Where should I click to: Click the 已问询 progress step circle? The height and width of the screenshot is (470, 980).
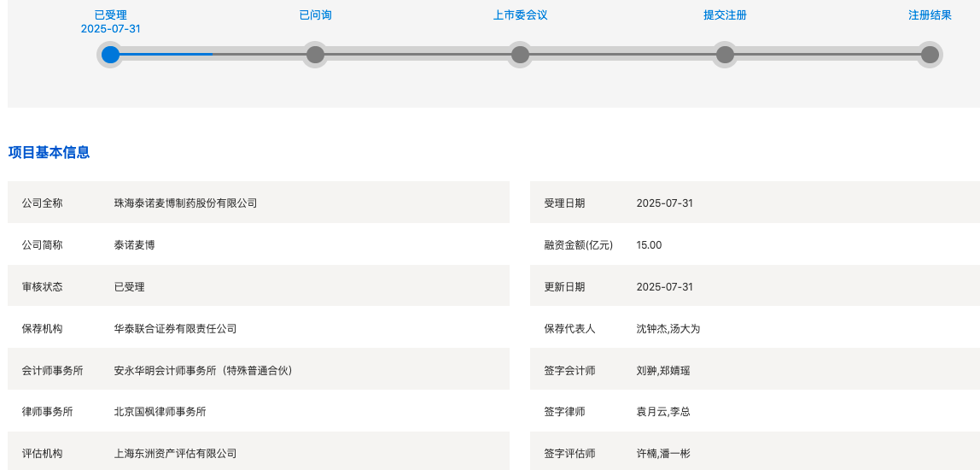coord(315,55)
